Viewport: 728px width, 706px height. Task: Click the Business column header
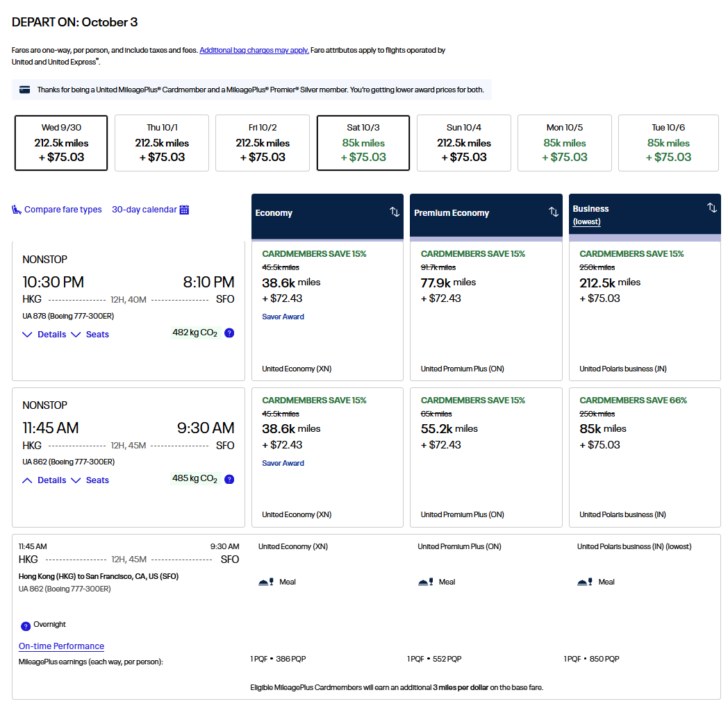pyautogui.click(x=645, y=217)
